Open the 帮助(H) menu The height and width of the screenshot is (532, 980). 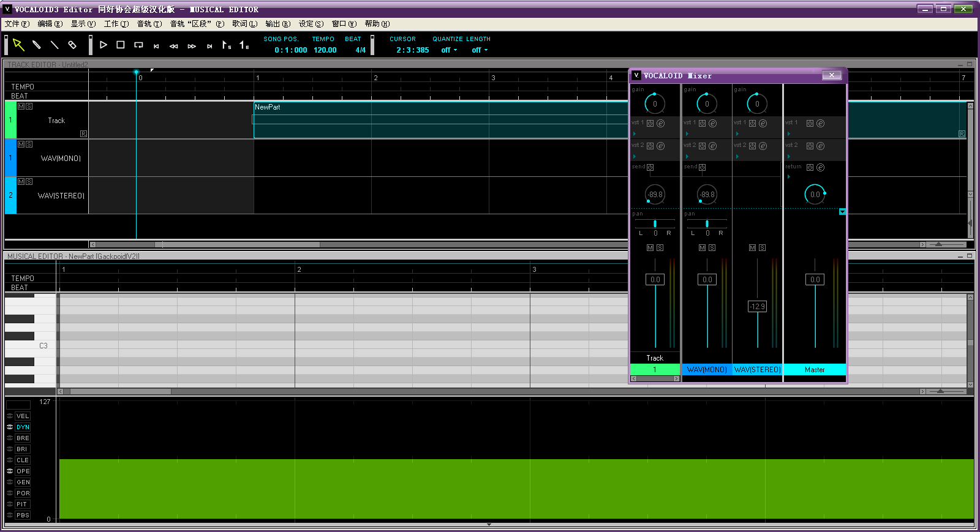377,24
